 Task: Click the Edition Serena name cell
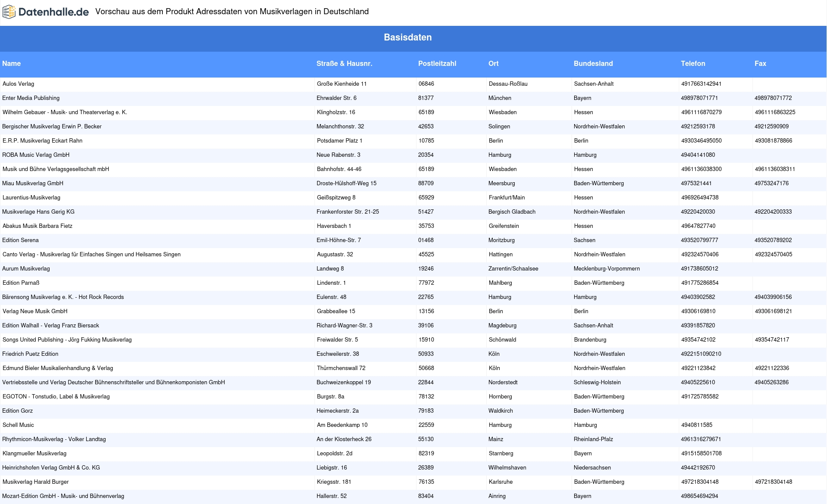(20, 240)
